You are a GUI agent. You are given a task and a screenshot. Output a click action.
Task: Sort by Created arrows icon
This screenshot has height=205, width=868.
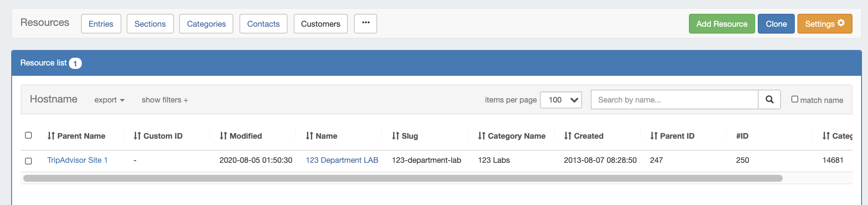click(568, 136)
